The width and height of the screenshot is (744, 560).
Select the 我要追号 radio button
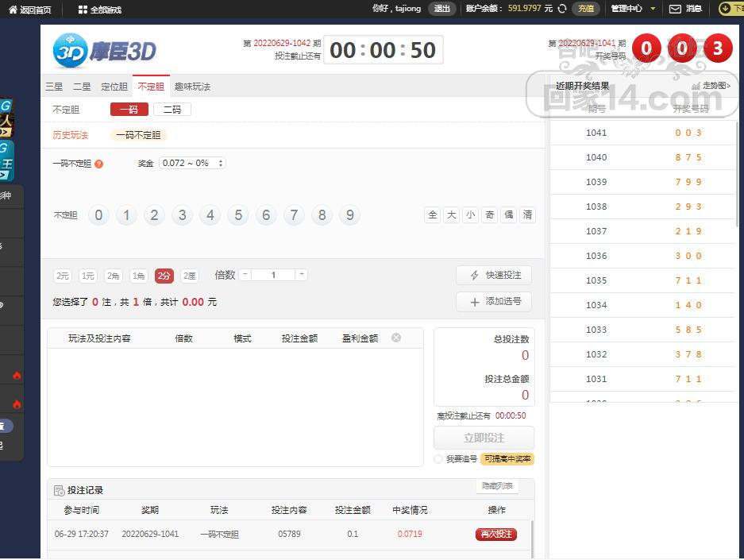click(x=438, y=459)
